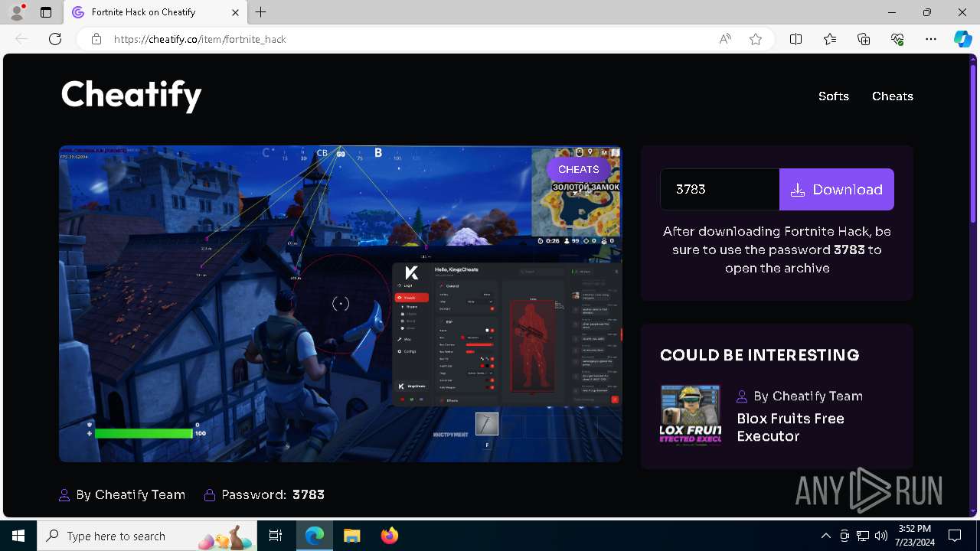The width and height of the screenshot is (980, 551).
Task: Open the Copilot sidebar icon
Action: 962,39
